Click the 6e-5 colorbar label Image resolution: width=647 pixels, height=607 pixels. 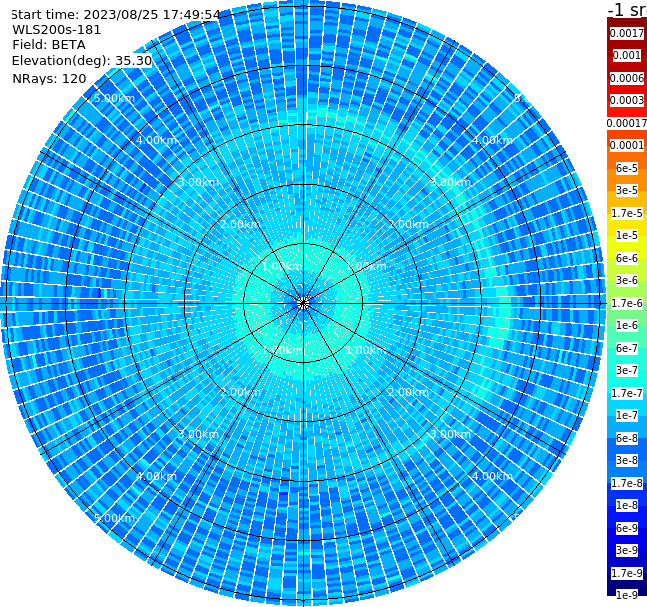point(627,168)
